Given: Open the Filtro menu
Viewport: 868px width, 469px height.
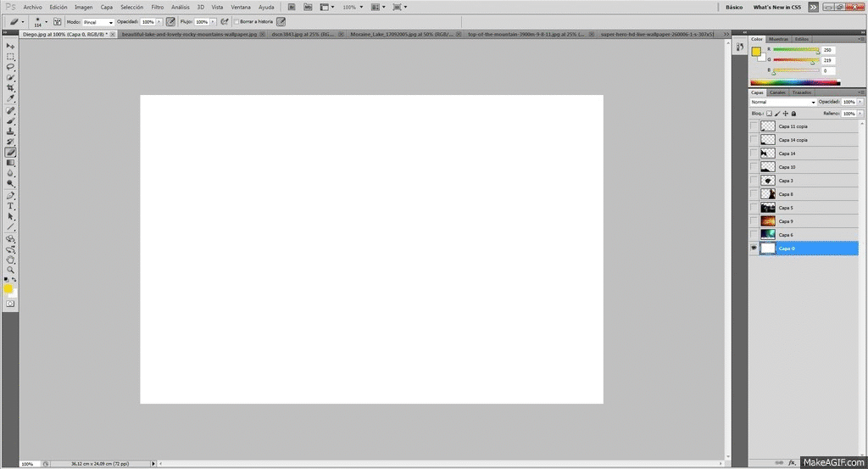Looking at the screenshot, I should point(158,7).
